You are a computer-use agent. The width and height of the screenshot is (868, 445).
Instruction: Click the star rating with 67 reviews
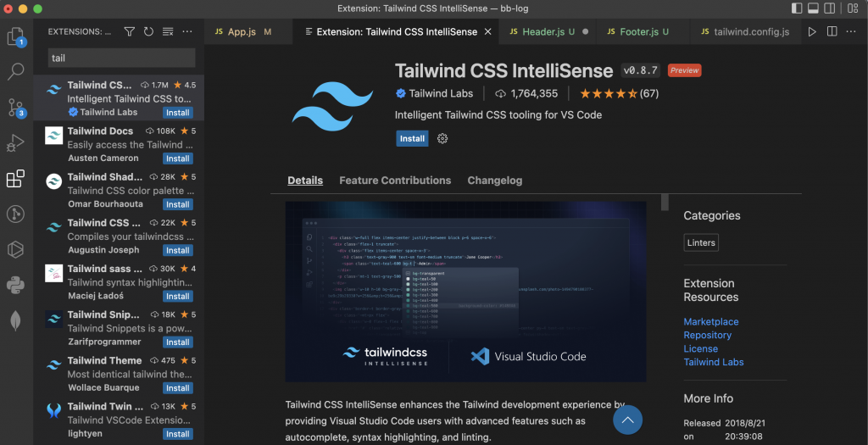pyautogui.click(x=620, y=93)
